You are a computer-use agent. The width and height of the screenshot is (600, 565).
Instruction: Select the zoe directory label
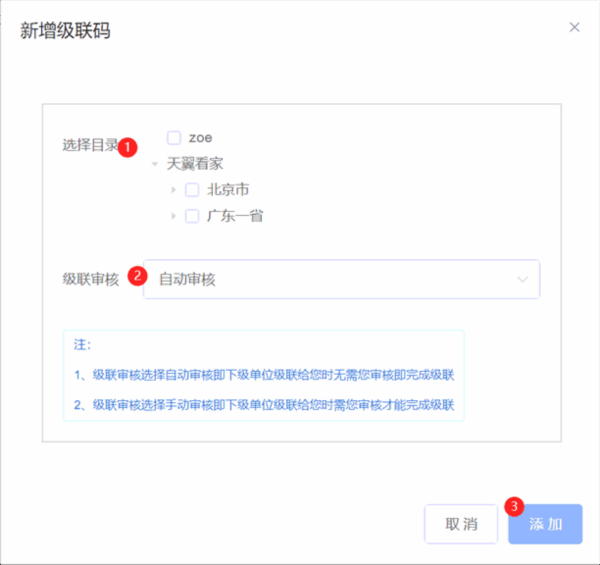[200, 137]
